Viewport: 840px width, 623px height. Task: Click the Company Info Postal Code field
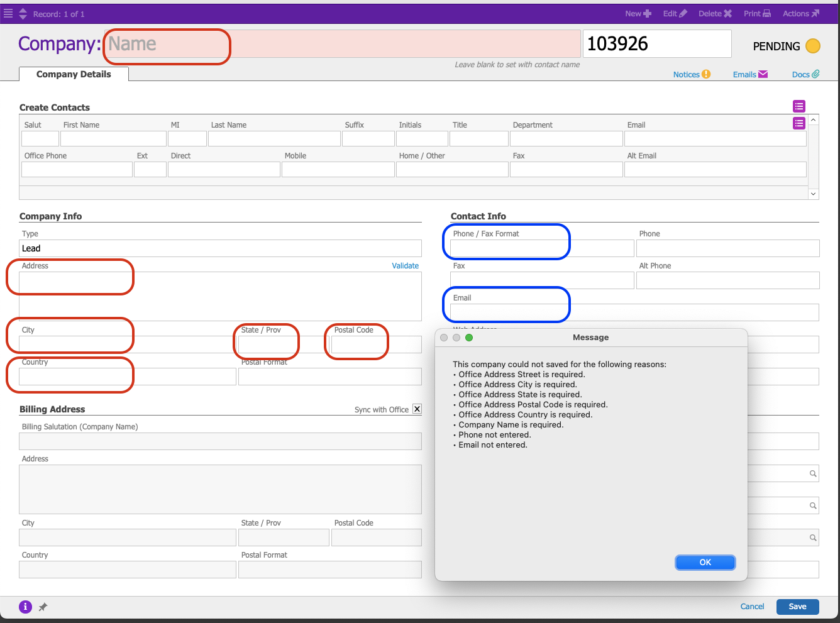tap(377, 345)
